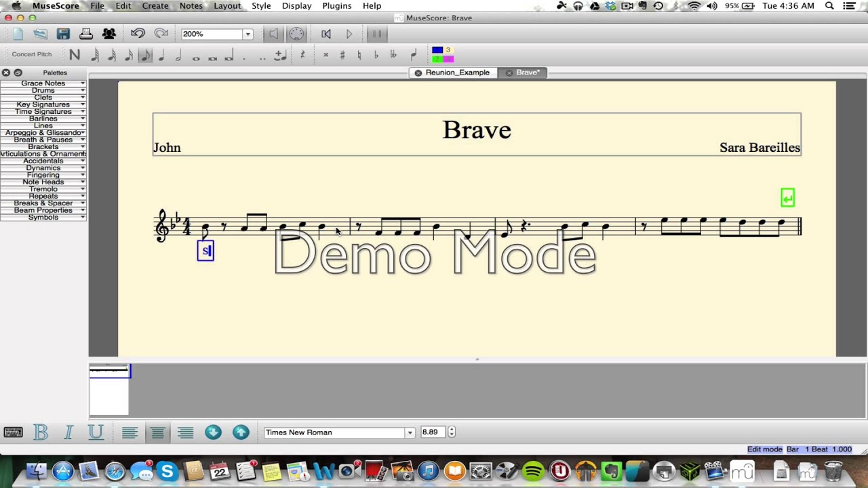
Task: Add a tie with the tie icon
Action: (280, 56)
